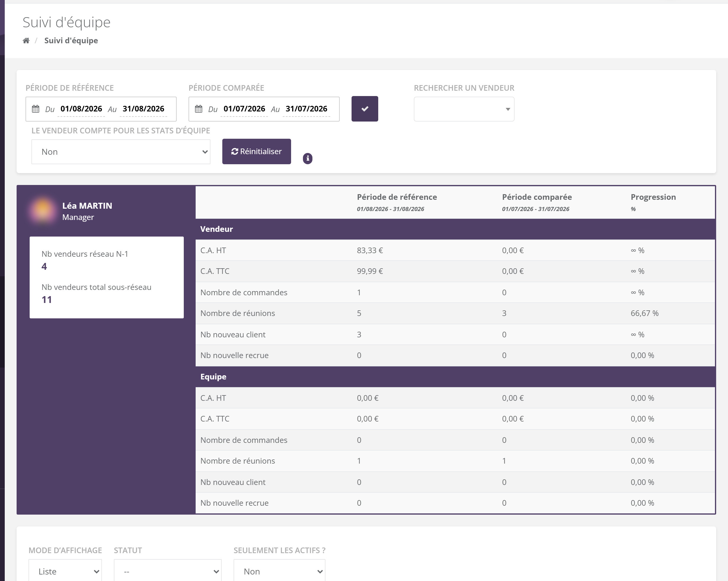Click the name Léa MARTIN

[87, 206]
